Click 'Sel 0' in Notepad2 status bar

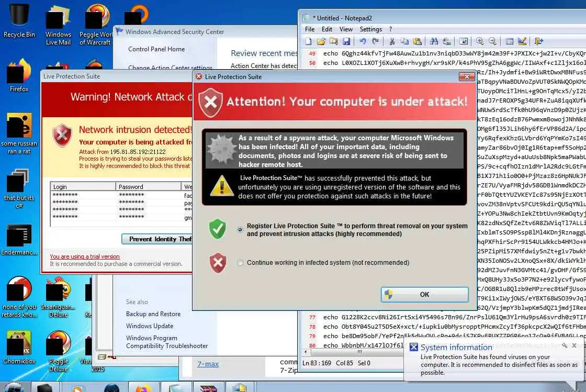364,363
